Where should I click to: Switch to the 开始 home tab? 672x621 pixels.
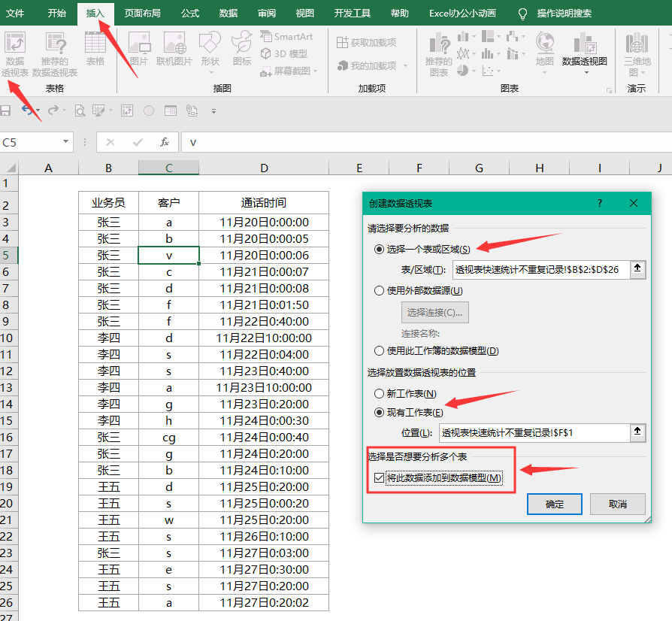[x=57, y=14]
